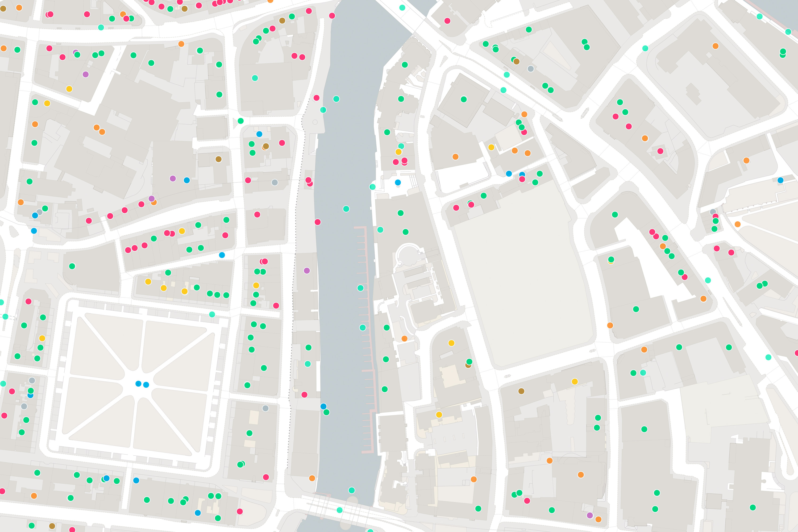The width and height of the screenshot is (798, 532).
Task: Select yellow dot right of brown dot
Action: tap(575, 381)
